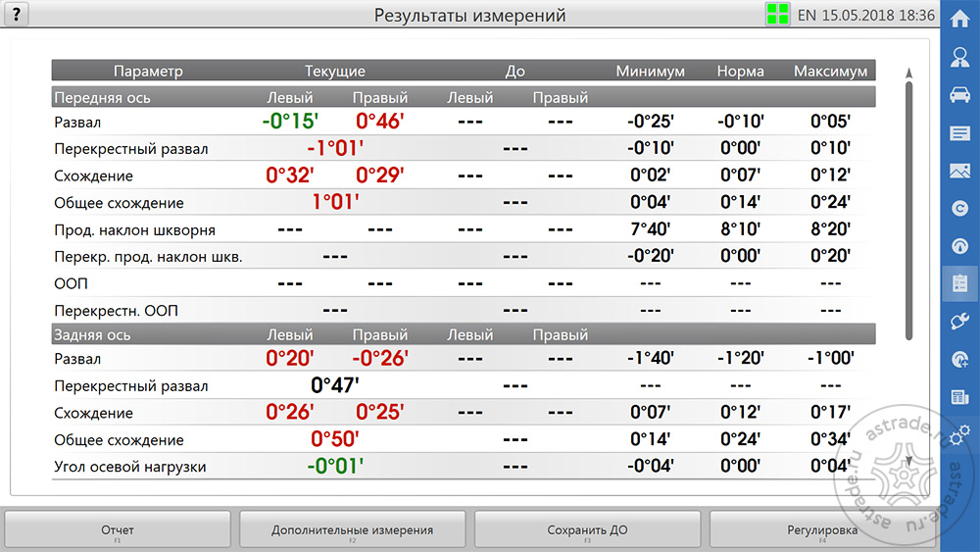The image size is (980, 552).
Task: Click the red 0°25' rear right toe value
Action: click(380, 412)
